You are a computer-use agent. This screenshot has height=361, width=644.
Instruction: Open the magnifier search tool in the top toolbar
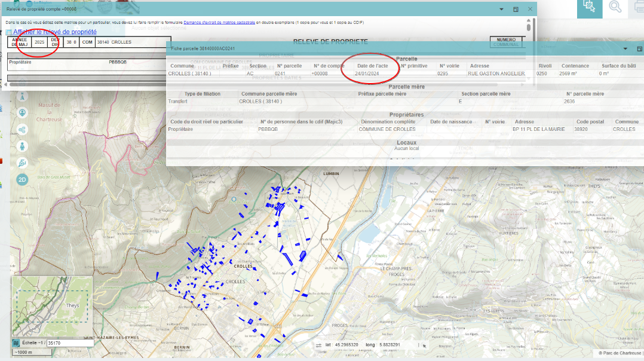(615, 7)
